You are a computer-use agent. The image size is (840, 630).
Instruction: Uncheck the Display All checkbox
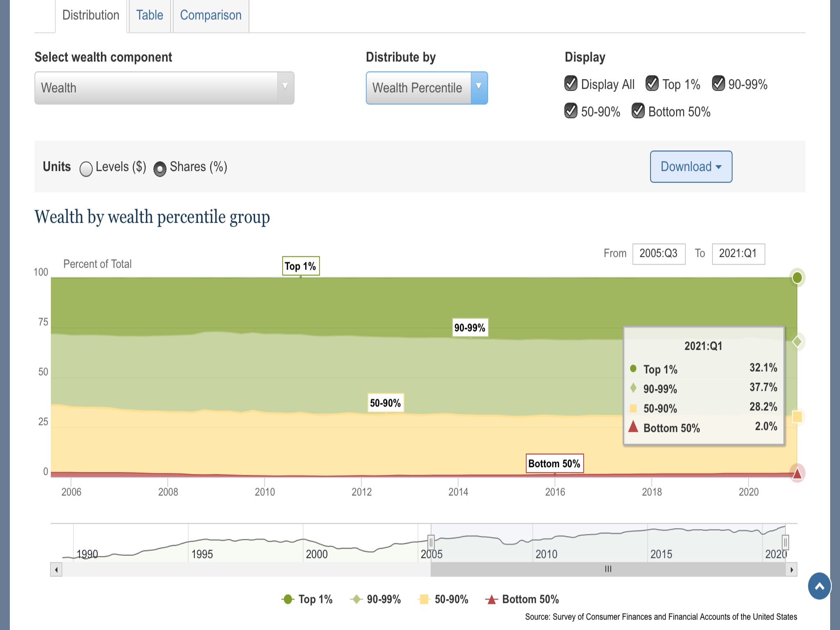coord(571,83)
